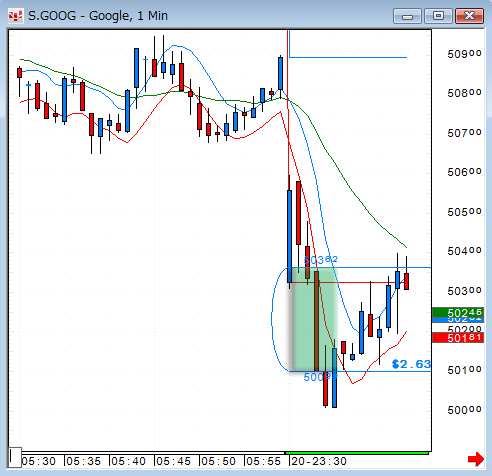Click the 50362 upper level label
Viewport: 492px width, 476px height.
pyautogui.click(x=321, y=260)
